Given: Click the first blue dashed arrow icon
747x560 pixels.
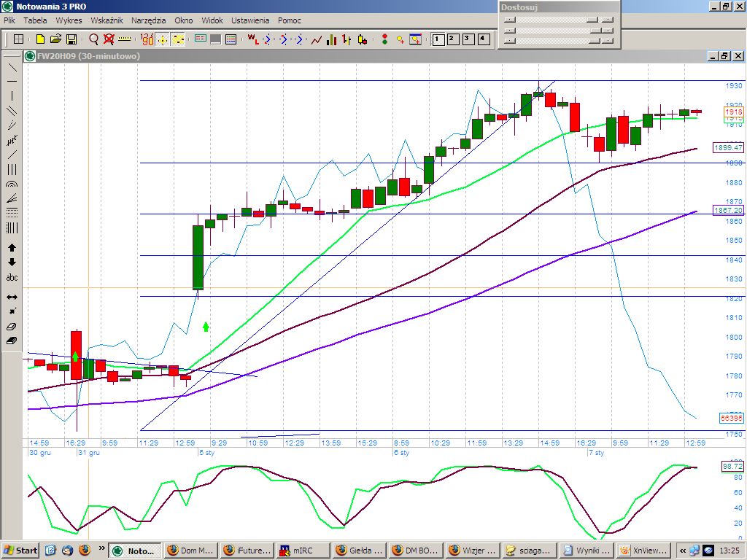Looking at the screenshot, I should click(267, 39).
